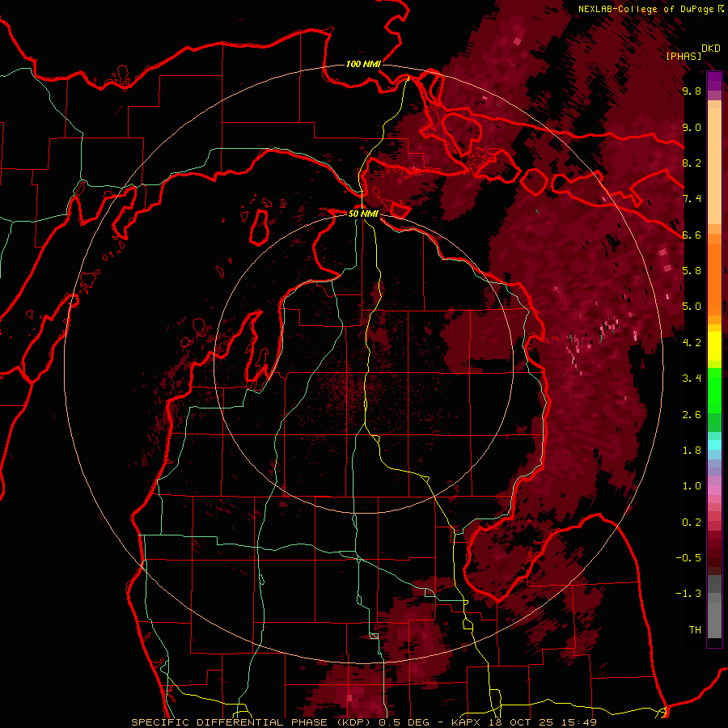
Task: Click the -0.5 legend value
Action: [x=688, y=558]
